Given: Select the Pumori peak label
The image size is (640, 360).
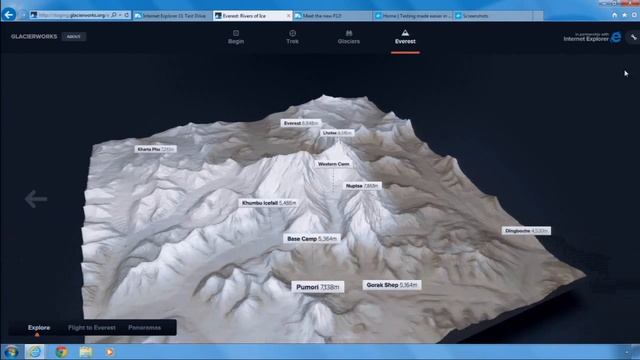Looking at the screenshot, I should click(x=318, y=287).
